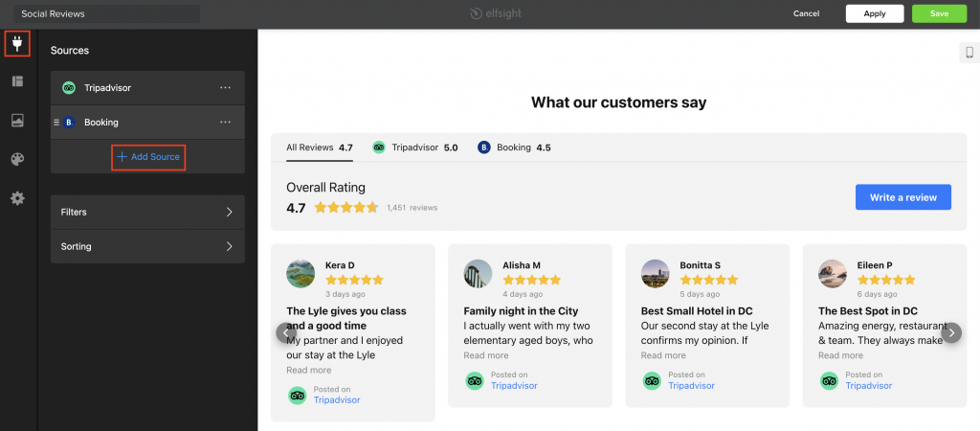Click the Social Reviews name field
Image resolution: width=980 pixels, height=431 pixels.
tap(107, 13)
